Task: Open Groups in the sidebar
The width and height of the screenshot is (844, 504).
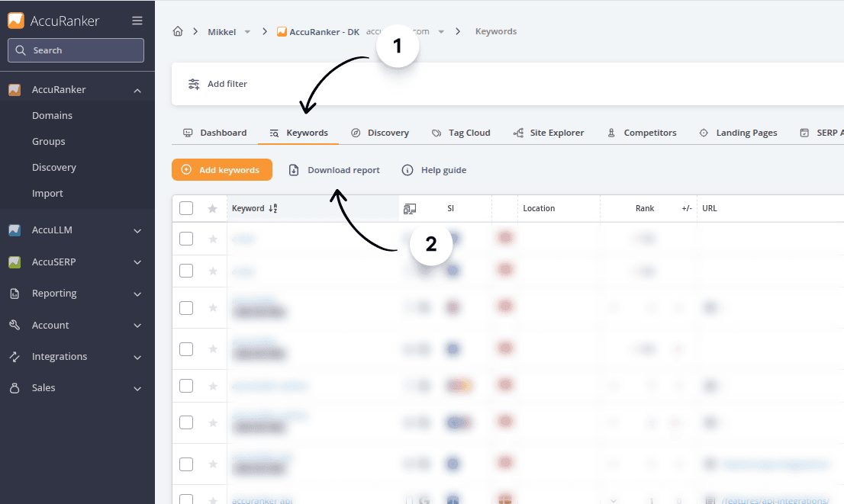Action: coord(48,142)
